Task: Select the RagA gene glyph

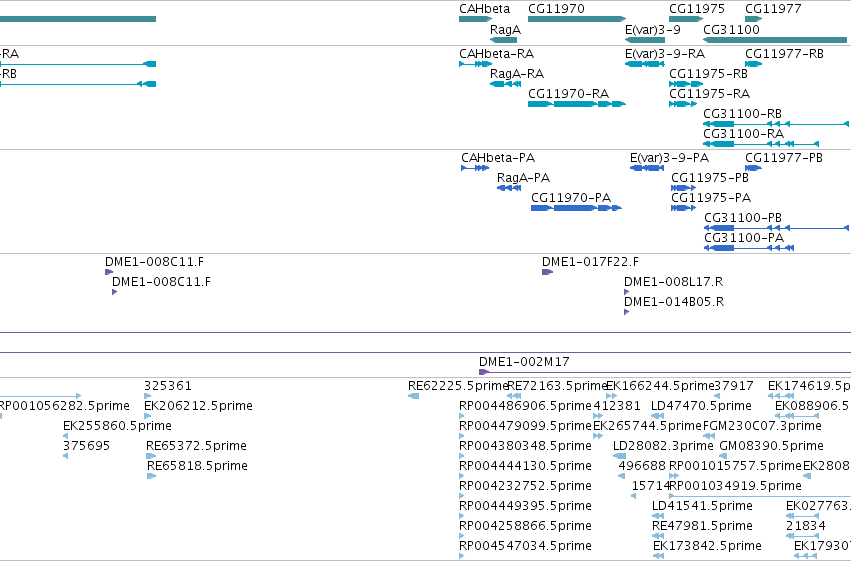Action: [503, 40]
